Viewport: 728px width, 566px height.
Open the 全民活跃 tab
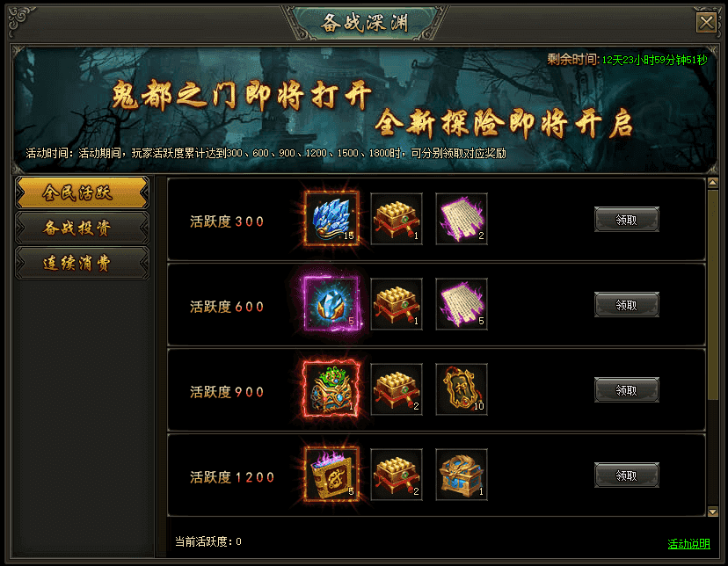point(82,192)
